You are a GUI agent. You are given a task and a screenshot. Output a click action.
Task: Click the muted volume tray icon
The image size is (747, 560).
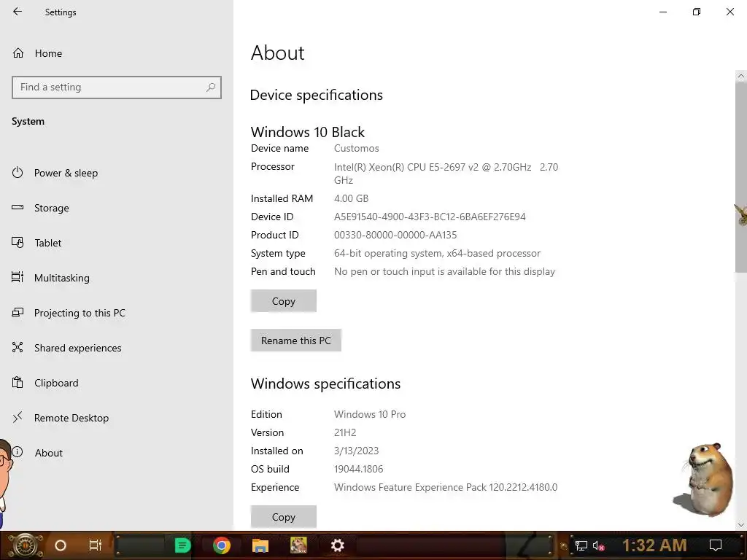click(x=598, y=545)
